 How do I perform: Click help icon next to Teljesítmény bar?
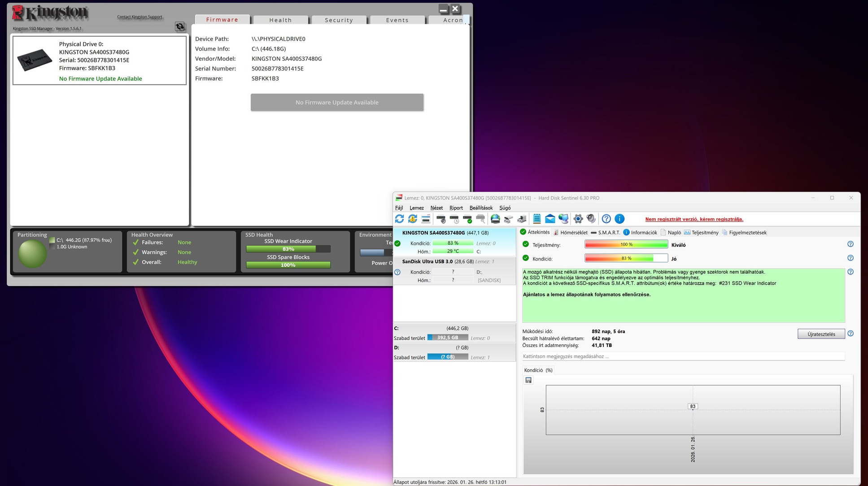850,244
